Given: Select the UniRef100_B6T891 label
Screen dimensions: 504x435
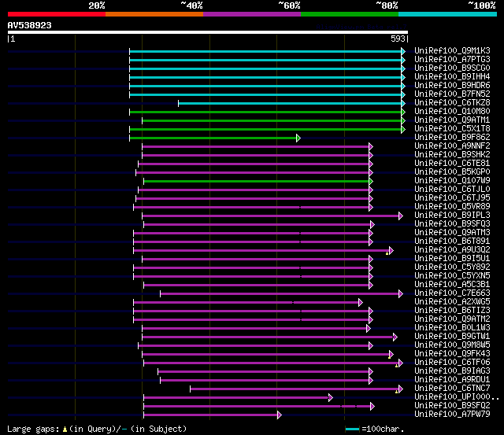Looking at the screenshot, I should pos(452,241).
